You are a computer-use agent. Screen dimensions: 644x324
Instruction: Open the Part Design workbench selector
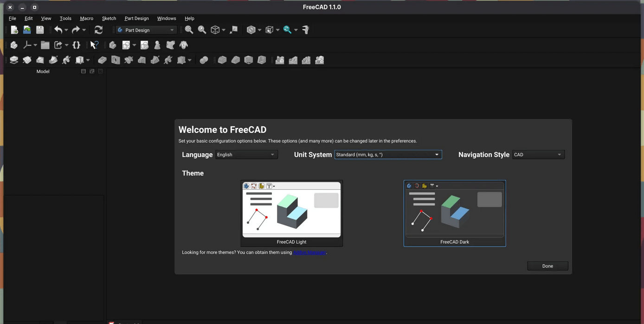click(146, 30)
